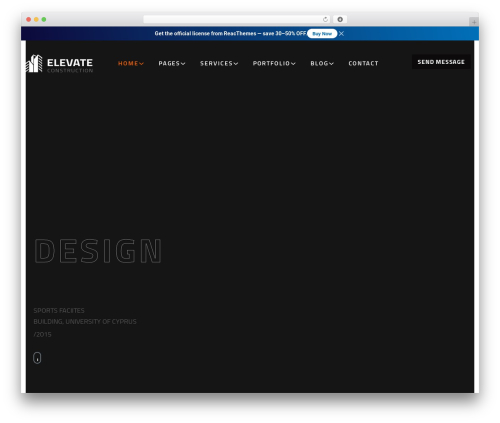500x423 pixels.
Task: Click the Send Message button
Action: [x=441, y=62]
